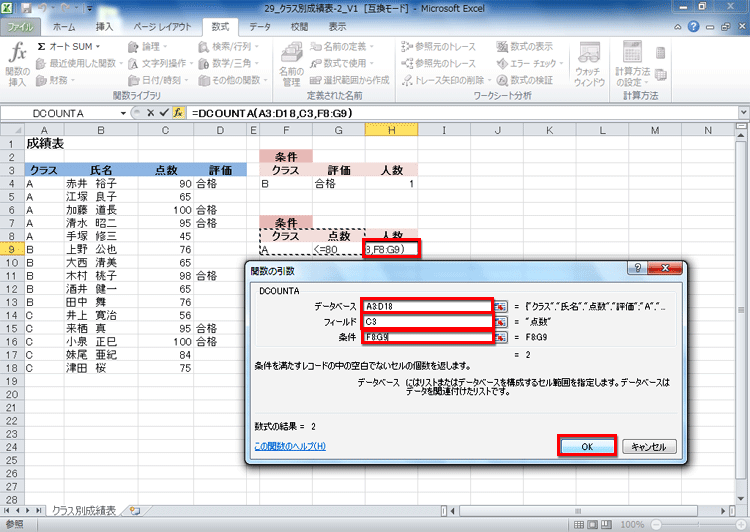
Task: Open Logical functions (論理) list
Action: pos(147,46)
